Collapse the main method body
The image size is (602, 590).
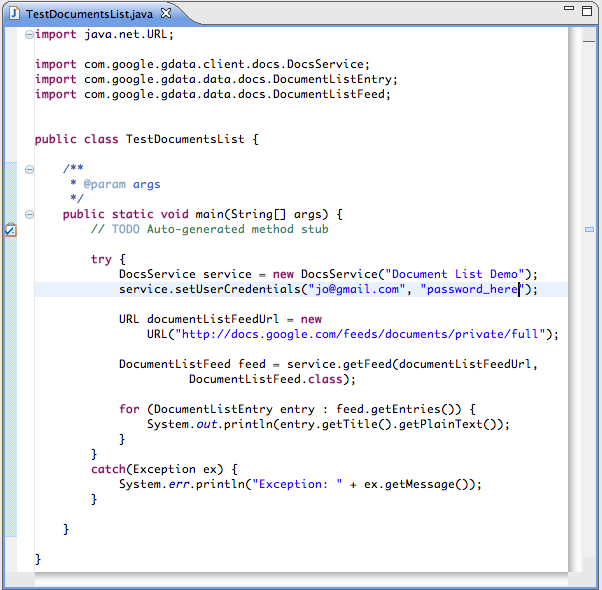pyautogui.click(x=29, y=214)
